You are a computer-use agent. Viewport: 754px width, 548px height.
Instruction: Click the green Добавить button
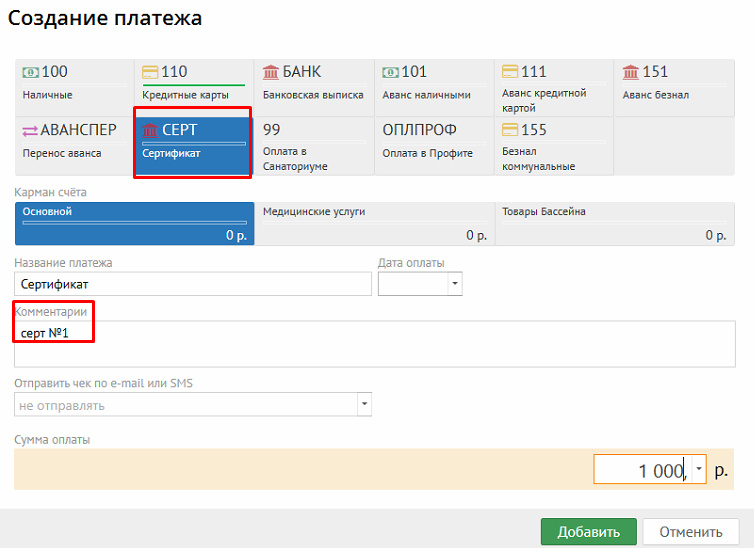point(588,532)
